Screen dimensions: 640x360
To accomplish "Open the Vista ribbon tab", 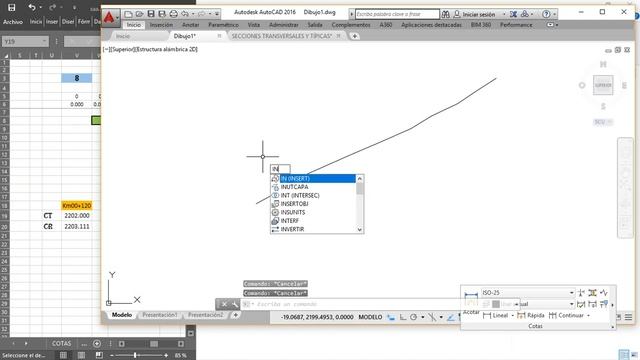I will (x=253, y=25).
